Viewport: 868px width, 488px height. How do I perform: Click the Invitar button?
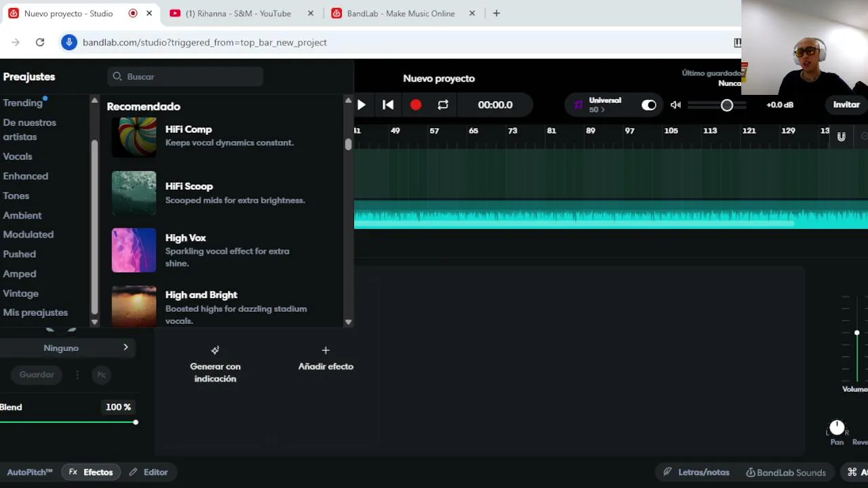[x=846, y=105]
